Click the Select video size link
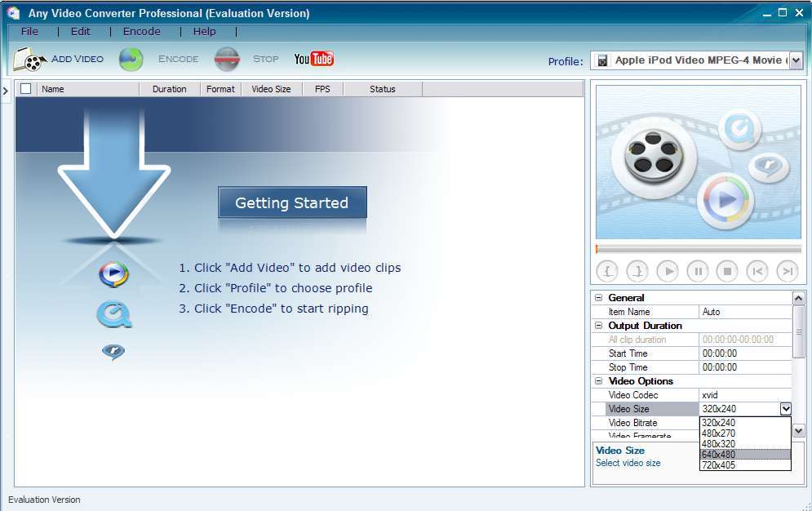 (628, 461)
